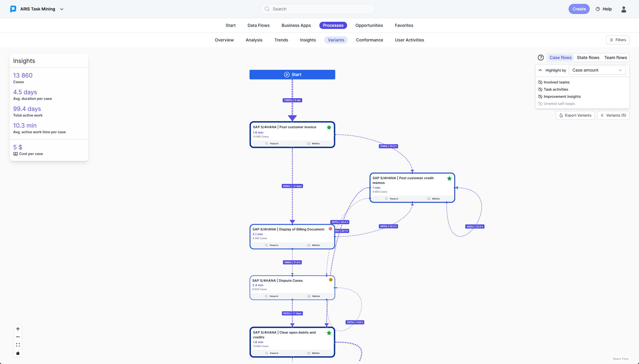
Task: Toggle Involved teams visibility
Action: click(540, 82)
